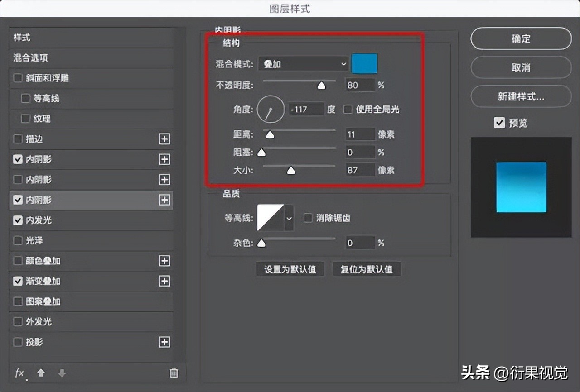Click the plus icon next to 描边

coord(164,139)
